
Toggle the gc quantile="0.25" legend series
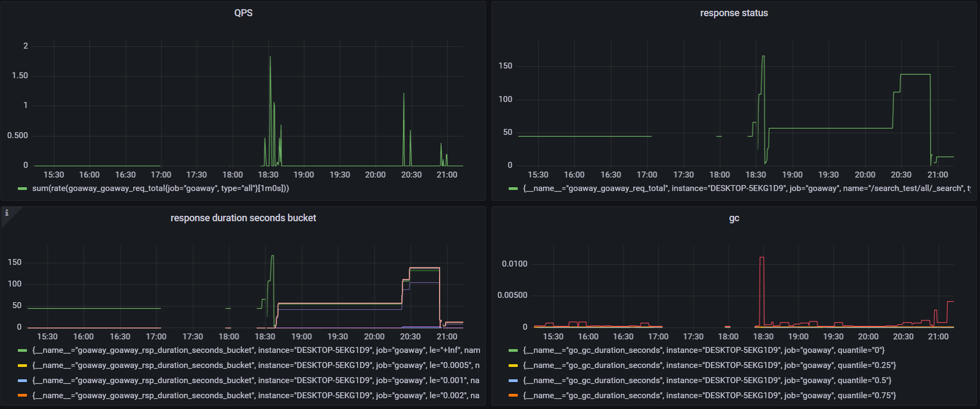tap(709, 365)
